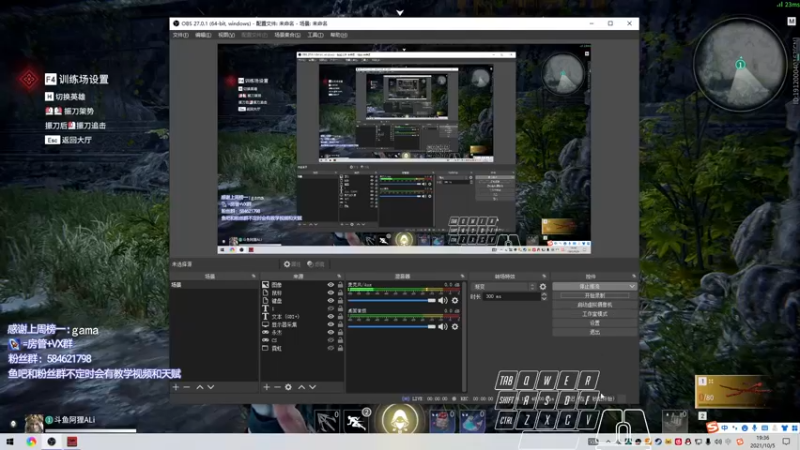The height and width of the screenshot is (450, 800).
Task: Open the Windows Start menu
Action: [10, 441]
